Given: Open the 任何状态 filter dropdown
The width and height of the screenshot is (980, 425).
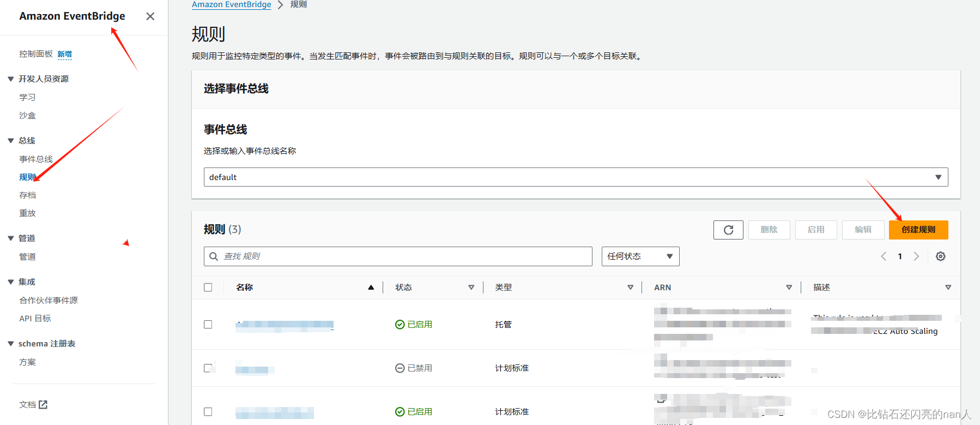Looking at the screenshot, I should 640,256.
